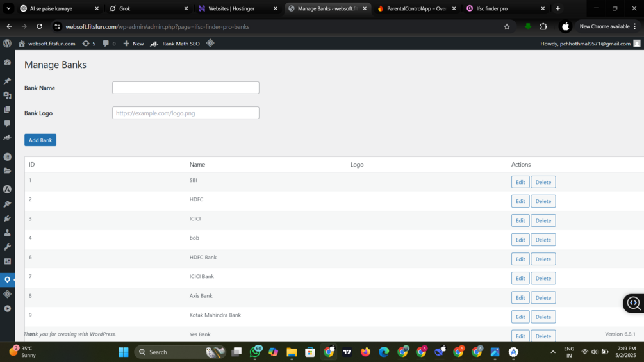
Task: Open Appearance paintbrush icon in sidebar
Action: coord(8,204)
